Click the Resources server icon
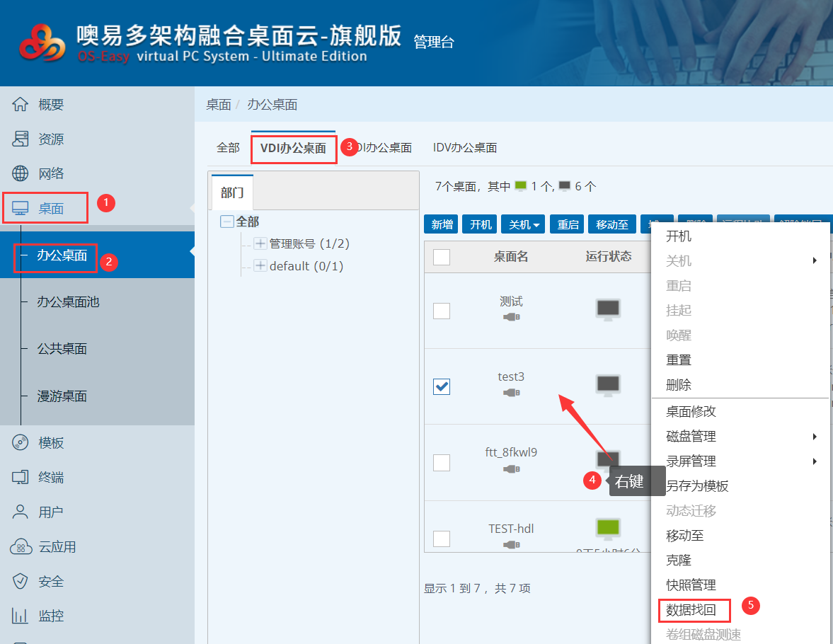 point(21,139)
